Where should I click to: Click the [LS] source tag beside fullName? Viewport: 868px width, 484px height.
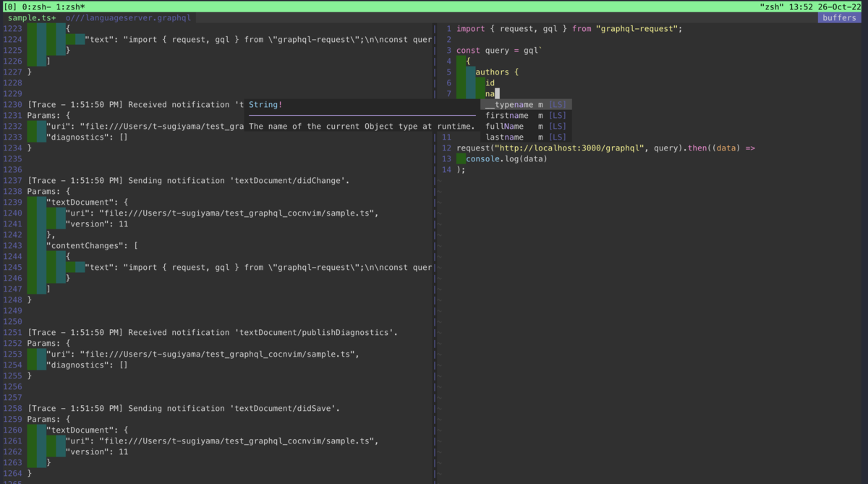[x=558, y=127]
